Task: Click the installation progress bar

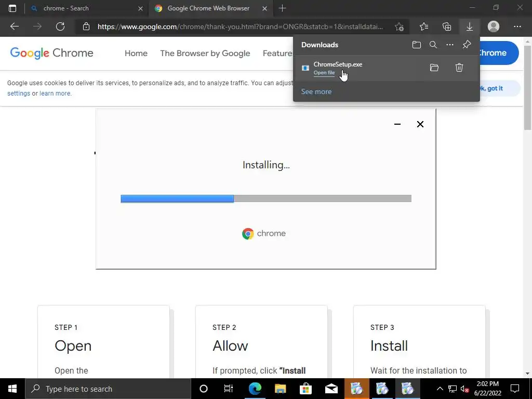Action: click(x=266, y=198)
